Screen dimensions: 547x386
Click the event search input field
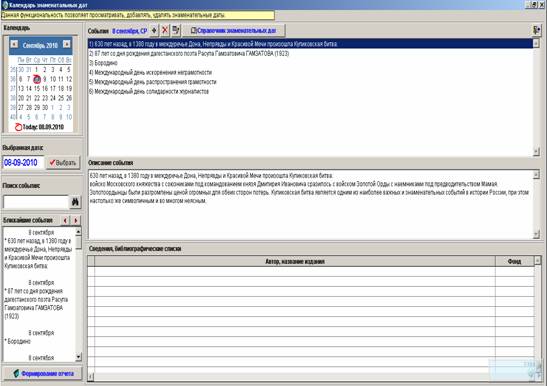coord(36,202)
